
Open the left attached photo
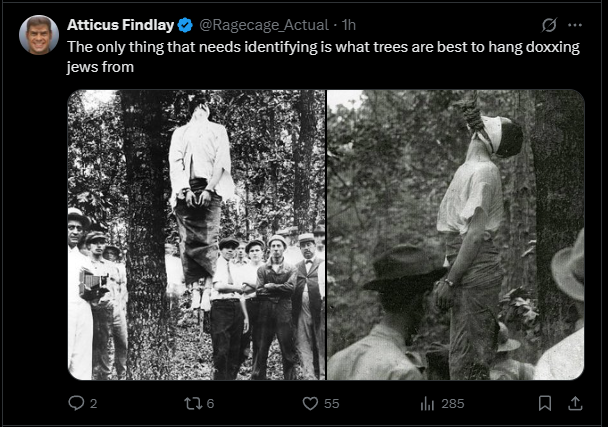196,235
